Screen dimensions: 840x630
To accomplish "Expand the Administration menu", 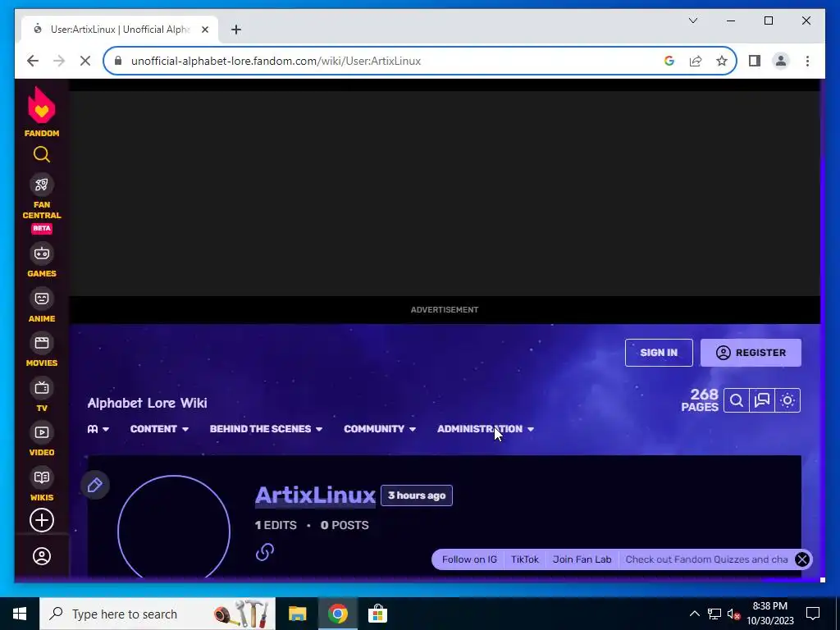I will pyautogui.click(x=486, y=429).
